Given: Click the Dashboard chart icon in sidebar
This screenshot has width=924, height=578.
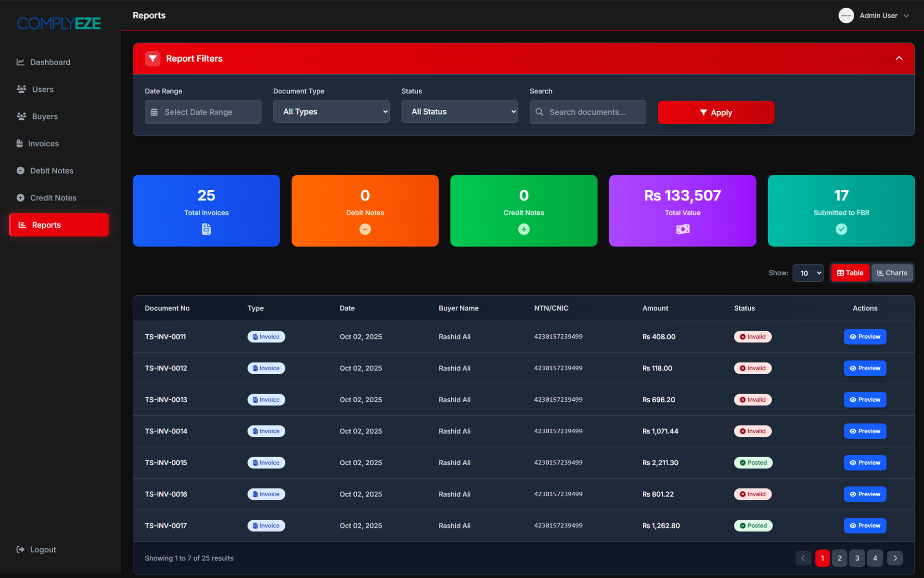Looking at the screenshot, I should click(x=20, y=62).
